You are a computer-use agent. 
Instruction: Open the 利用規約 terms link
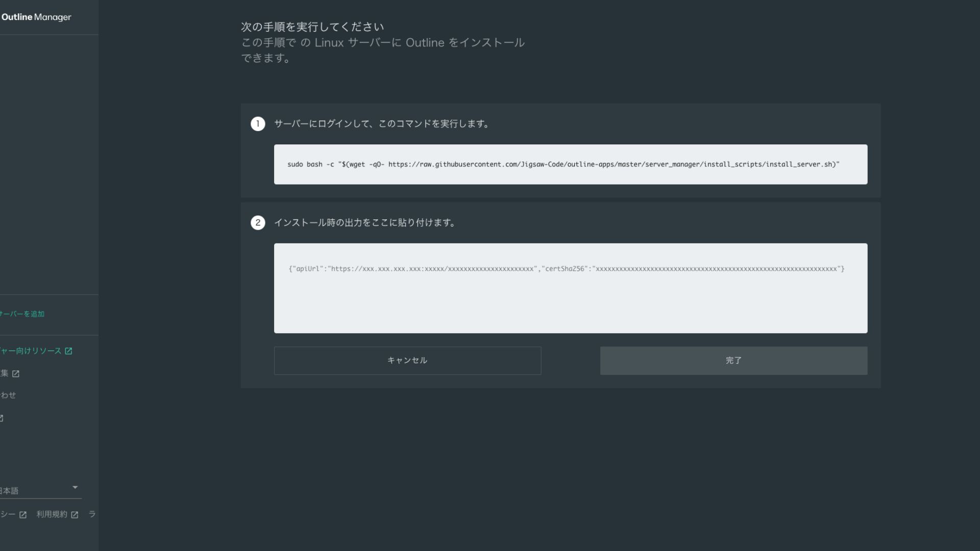click(x=52, y=514)
